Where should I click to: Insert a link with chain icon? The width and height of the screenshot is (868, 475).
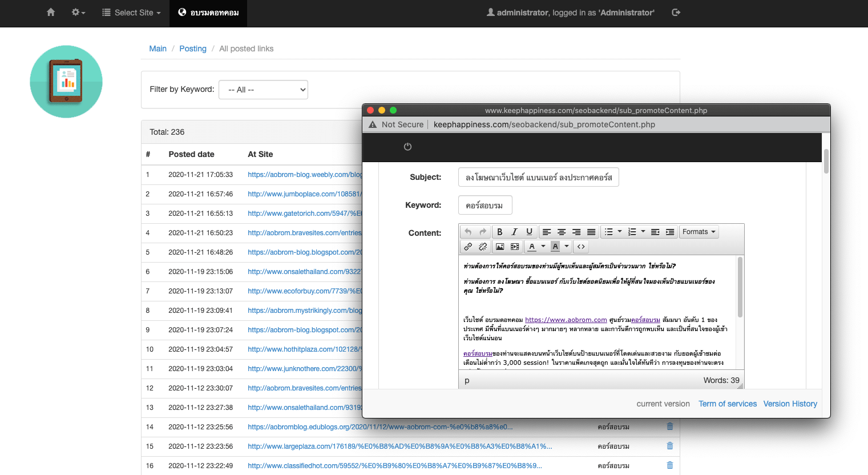[x=468, y=247]
